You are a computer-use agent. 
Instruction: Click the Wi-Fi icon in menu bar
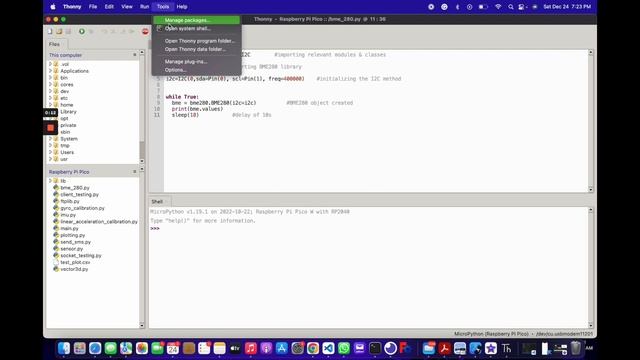(498, 7)
